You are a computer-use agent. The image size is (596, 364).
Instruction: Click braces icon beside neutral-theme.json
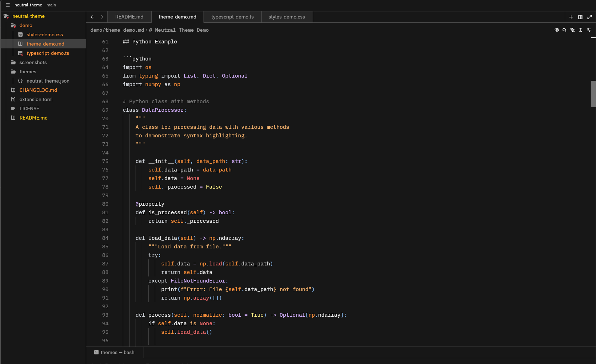click(20, 81)
